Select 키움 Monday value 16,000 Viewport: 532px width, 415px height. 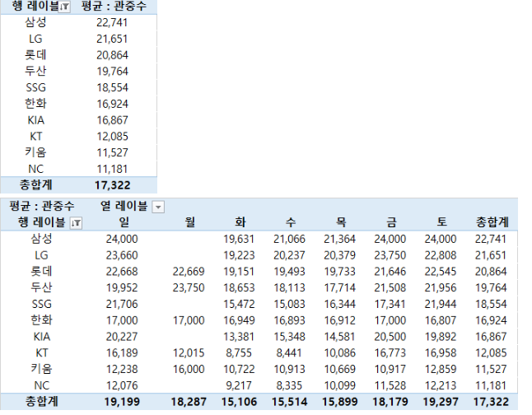coord(189,370)
